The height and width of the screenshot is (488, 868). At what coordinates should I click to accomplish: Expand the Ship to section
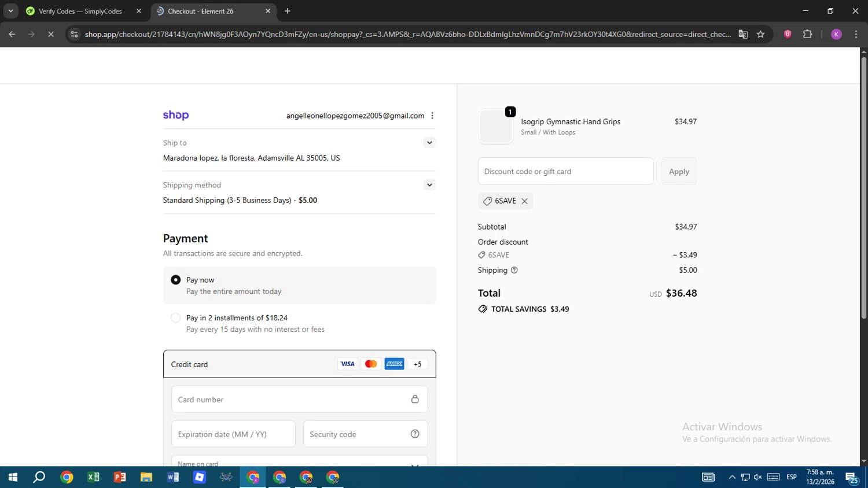pos(429,143)
